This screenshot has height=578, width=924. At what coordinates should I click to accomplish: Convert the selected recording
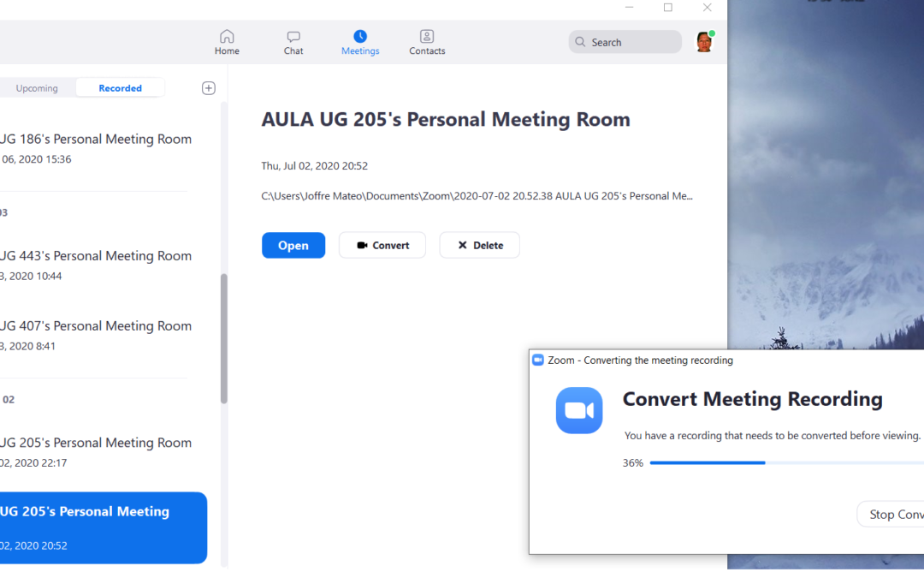[x=382, y=246]
